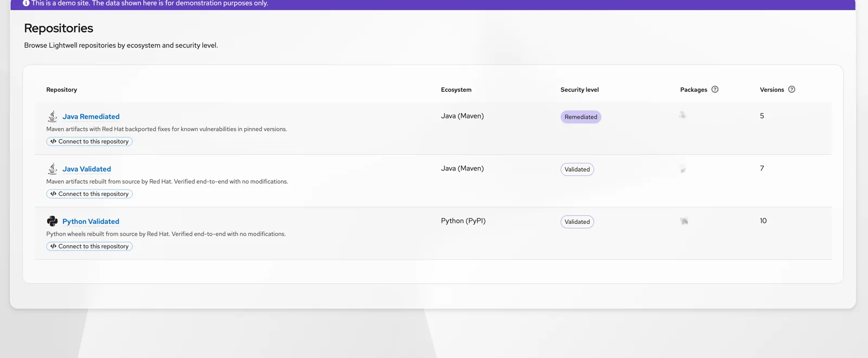Screen dimensions: 868x358
Task: Connect to the Python Validated repository
Action: point(90,246)
